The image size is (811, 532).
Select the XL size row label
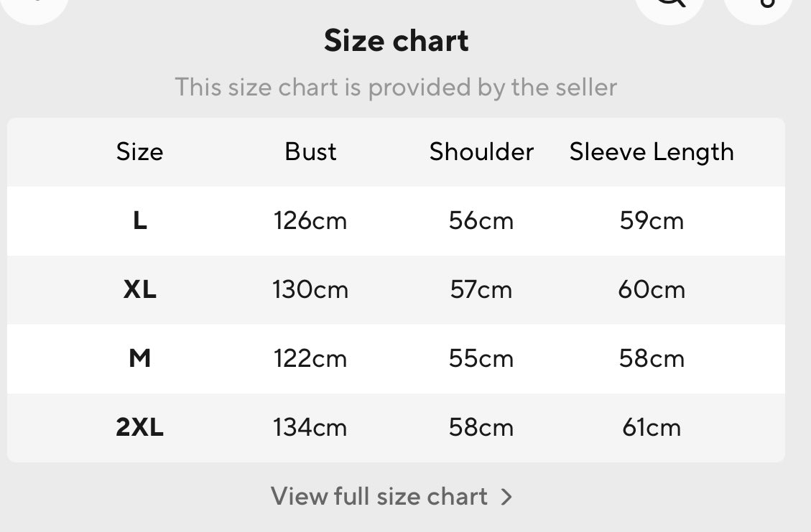coord(139,290)
